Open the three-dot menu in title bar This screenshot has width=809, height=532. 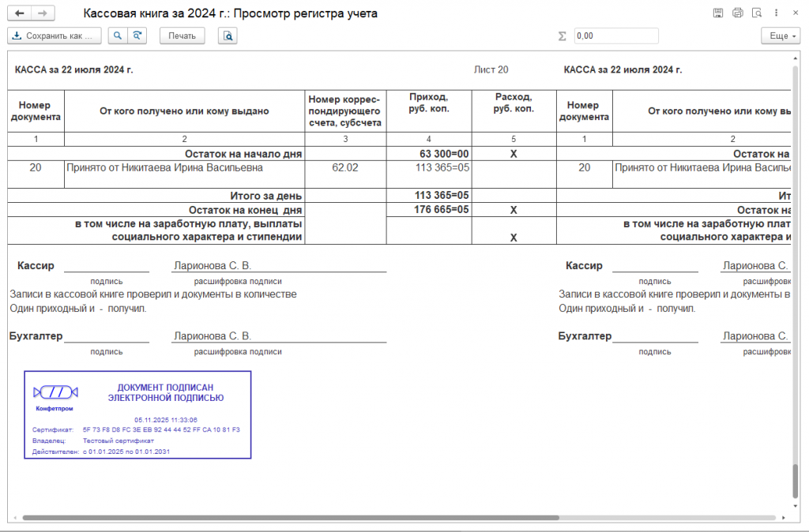coord(776,13)
